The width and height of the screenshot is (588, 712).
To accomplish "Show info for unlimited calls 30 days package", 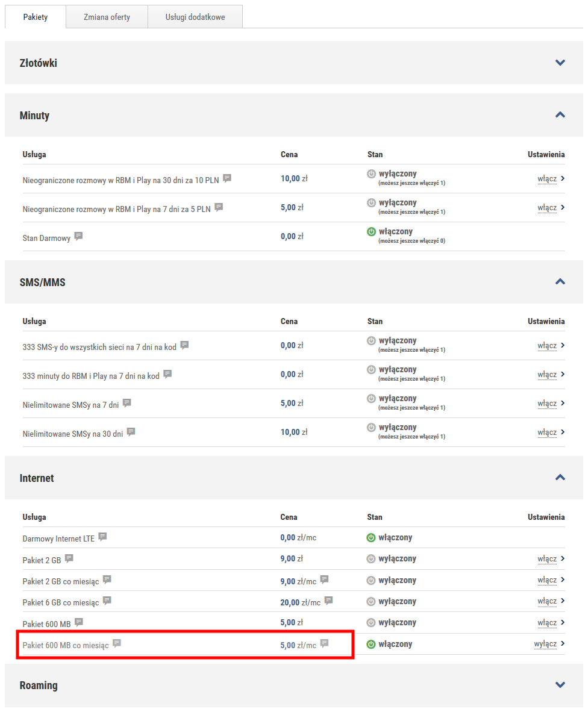I will pos(227,178).
